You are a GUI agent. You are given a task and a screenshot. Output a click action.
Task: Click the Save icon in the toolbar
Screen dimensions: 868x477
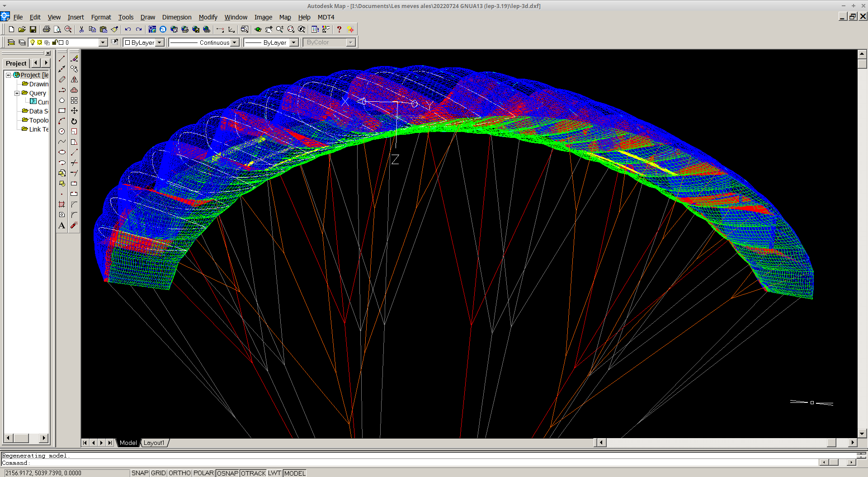tap(33, 29)
